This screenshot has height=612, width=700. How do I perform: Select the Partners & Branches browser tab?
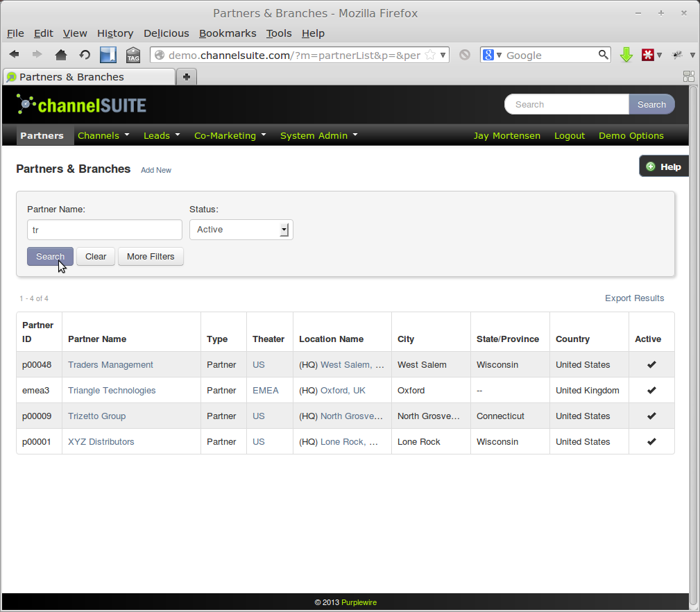(89, 77)
